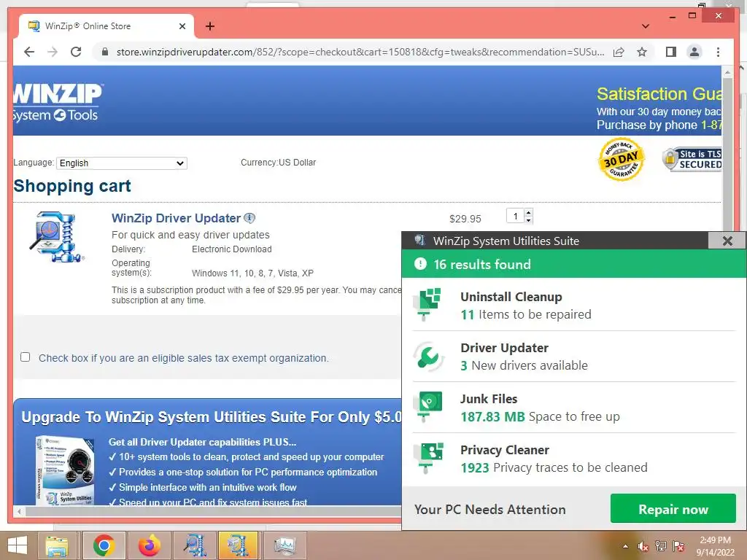Click the Driver Updater product image

click(57, 237)
